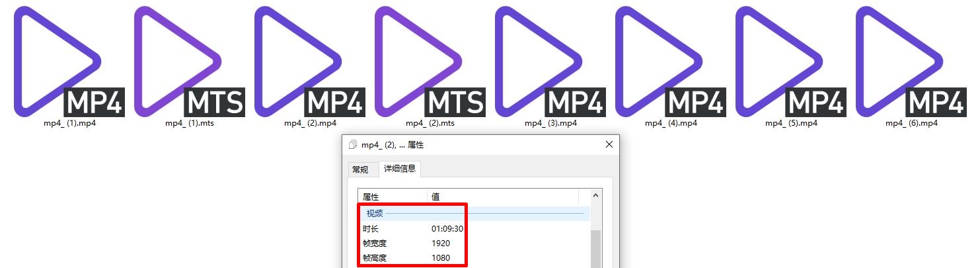980x268 pixels.
Task: Close the 属性 properties dialog
Action: [x=609, y=144]
